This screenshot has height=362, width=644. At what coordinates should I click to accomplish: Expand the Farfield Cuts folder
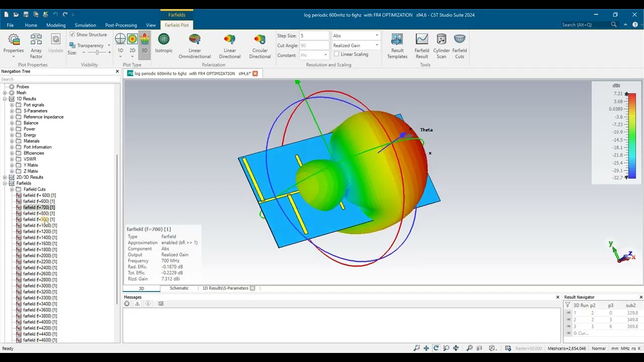[12, 190]
